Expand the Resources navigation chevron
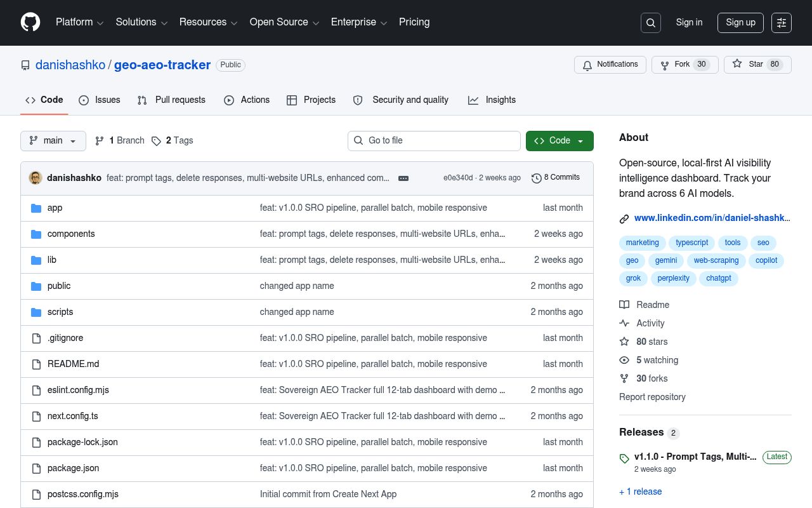812x508 pixels. coord(233,22)
